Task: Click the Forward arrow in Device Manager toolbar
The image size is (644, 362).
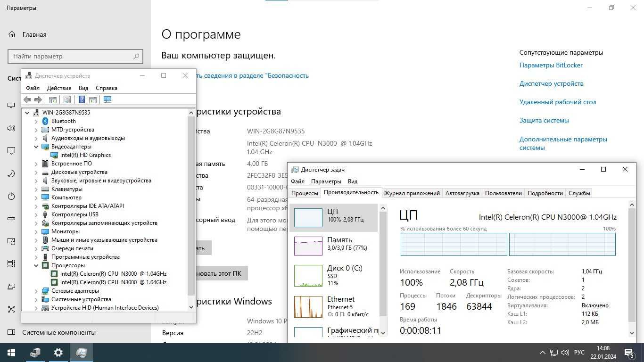Action: (38, 99)
